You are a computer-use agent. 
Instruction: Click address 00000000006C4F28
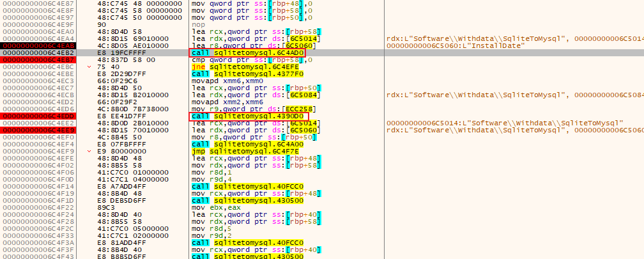click(x=38, y=223)
